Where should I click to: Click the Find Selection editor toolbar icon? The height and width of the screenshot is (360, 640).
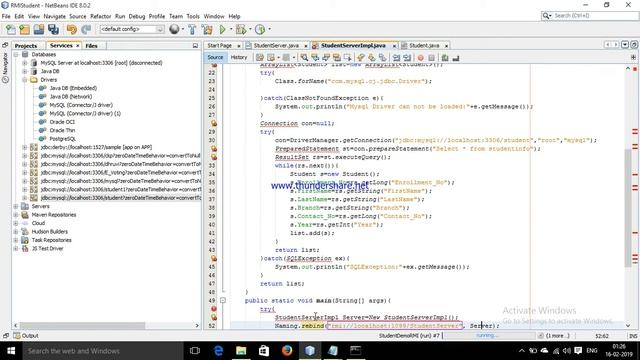click(304, 58)
